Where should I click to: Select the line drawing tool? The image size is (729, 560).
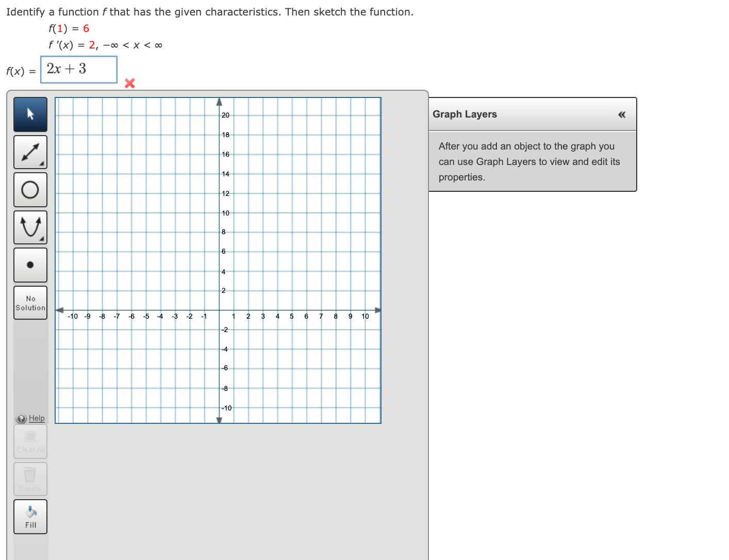click(x=29, y=152)
